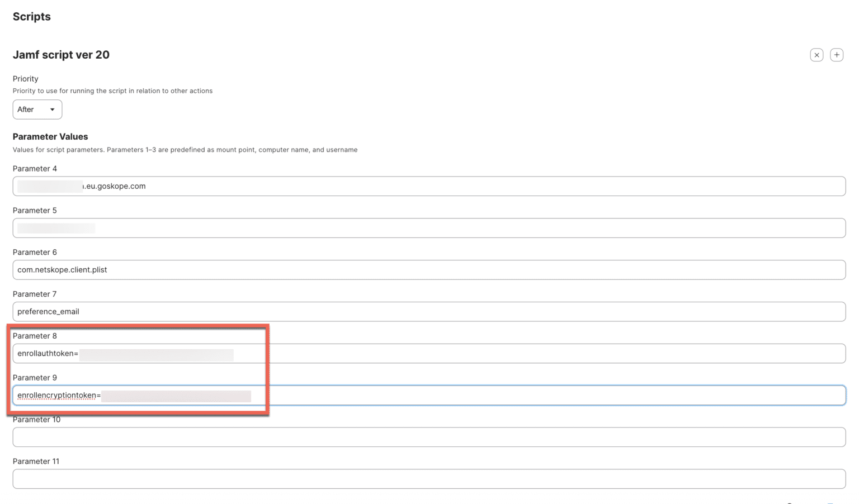Click the After text in the Priority control

pos(25,109)
